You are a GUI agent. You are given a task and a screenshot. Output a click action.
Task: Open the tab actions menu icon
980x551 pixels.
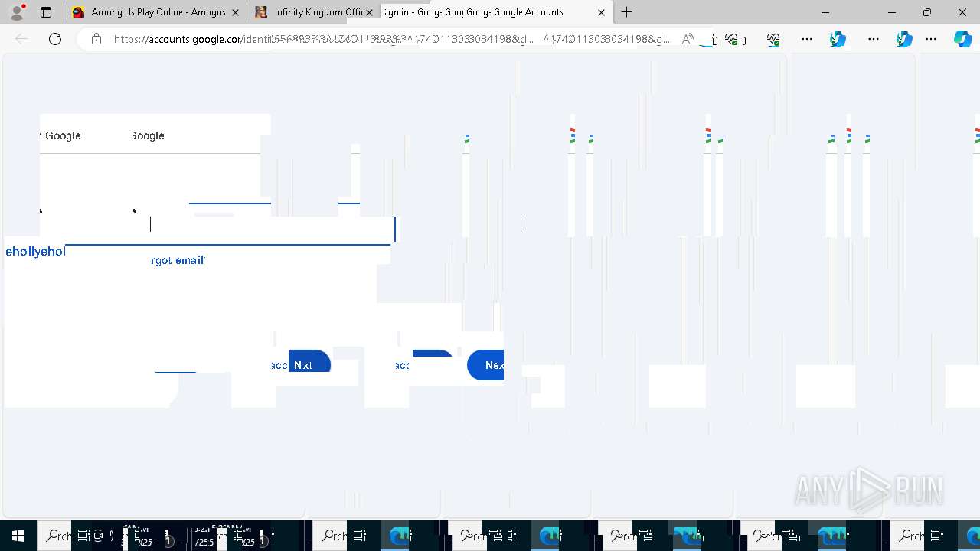coord(46,12)
